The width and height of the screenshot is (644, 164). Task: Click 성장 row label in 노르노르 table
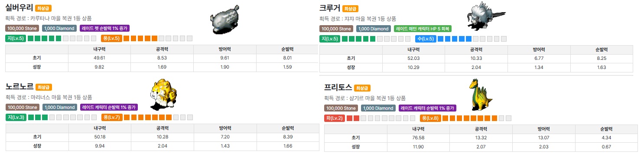click(x=37, y=146)
